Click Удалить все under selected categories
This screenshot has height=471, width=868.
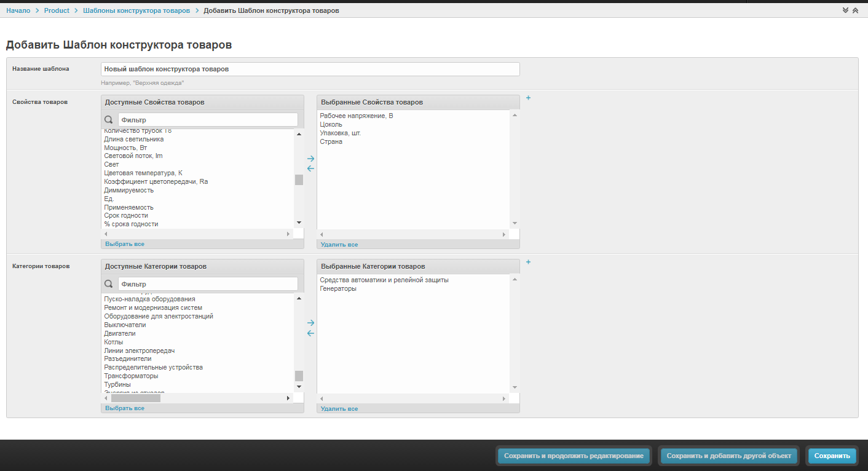tap(339, 409)
